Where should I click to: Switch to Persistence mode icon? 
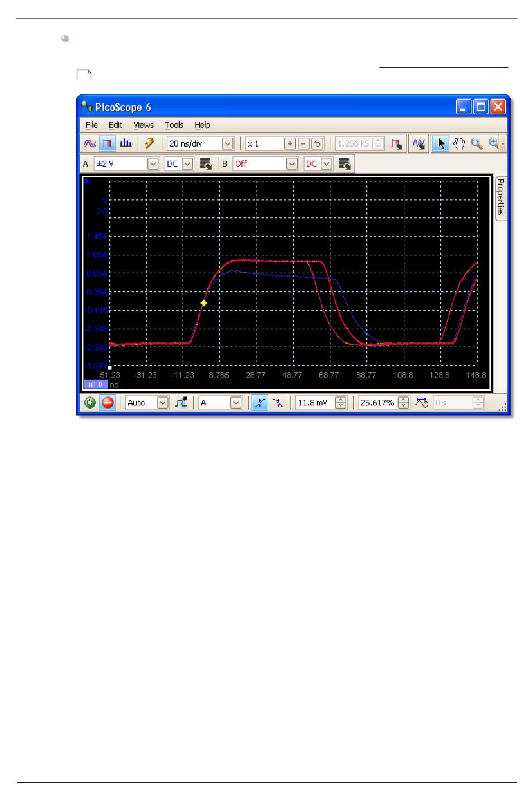[108, 143]
